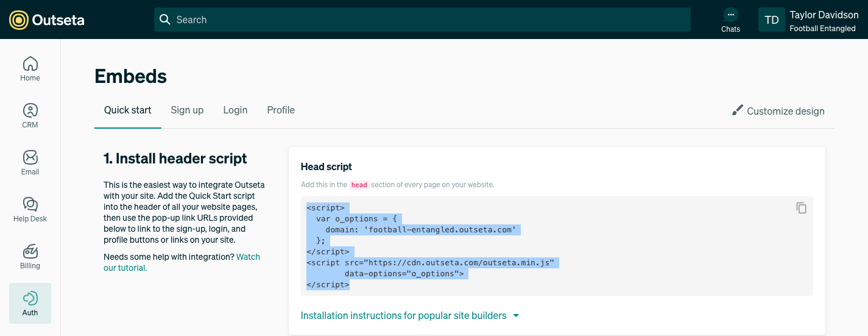The image size is (868, 336).
Task: Open the Taylor Davidson account menu
Action: pos(810,20)
